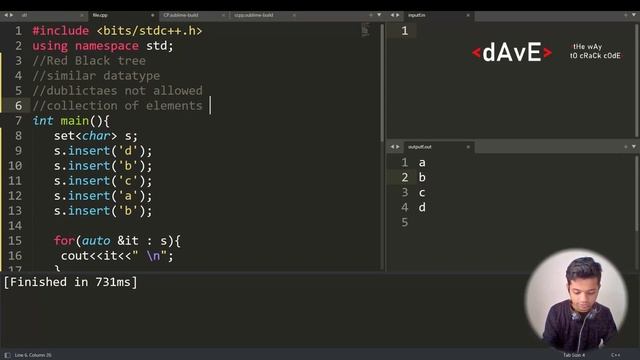Click output line 'a'
The width and height of the screenshot is (640, 360).
pyautogui.click(x=422, y=163)
